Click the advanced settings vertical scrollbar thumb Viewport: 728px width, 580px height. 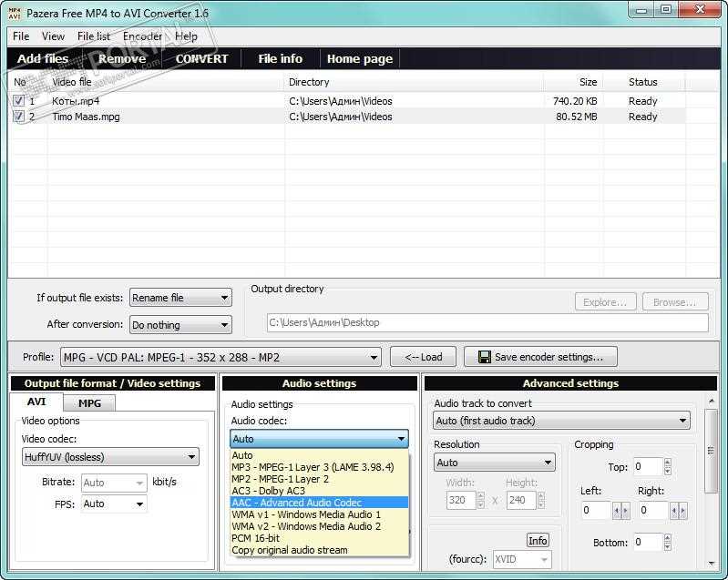[x=711, y=451]
